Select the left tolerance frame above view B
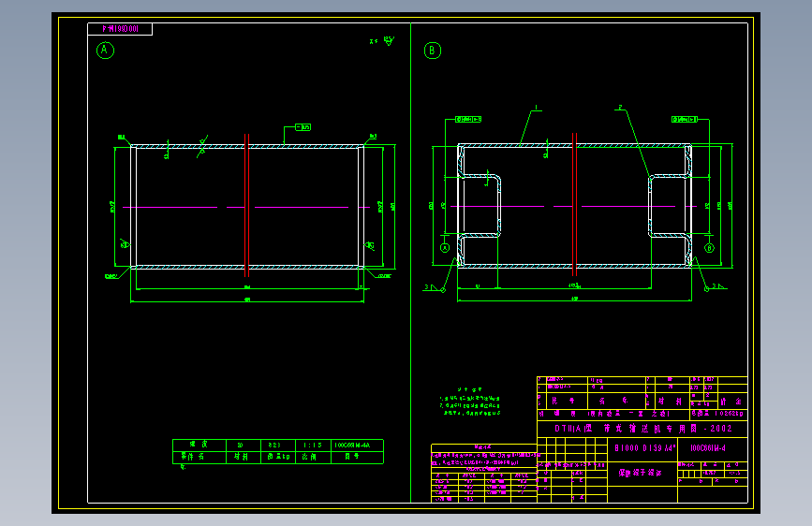The height and width of the screenshot is (526, 812). (468, 119)
